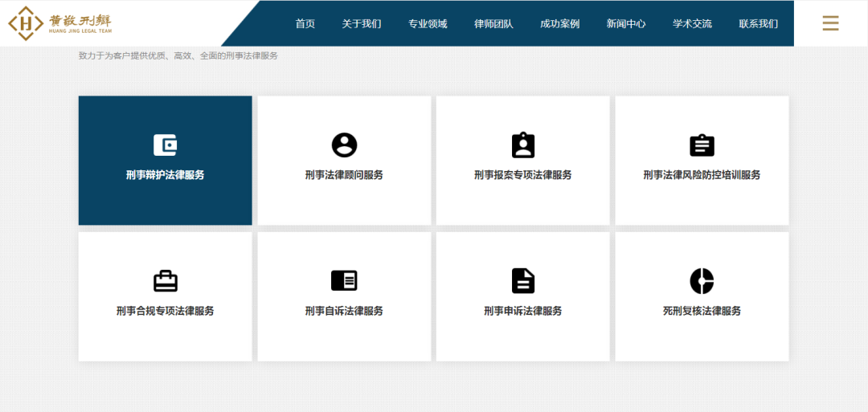
Task: Open the 死刑复核法律服务 link
Action: [x=702, y=312]
